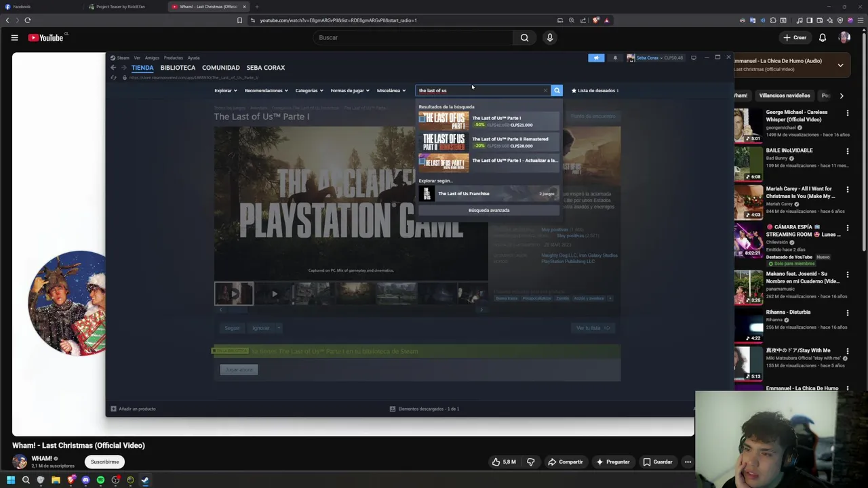This screenshot has width=868, height=488.
Task: Select The Last of Us Parte I result
Action: coord(488,121)
